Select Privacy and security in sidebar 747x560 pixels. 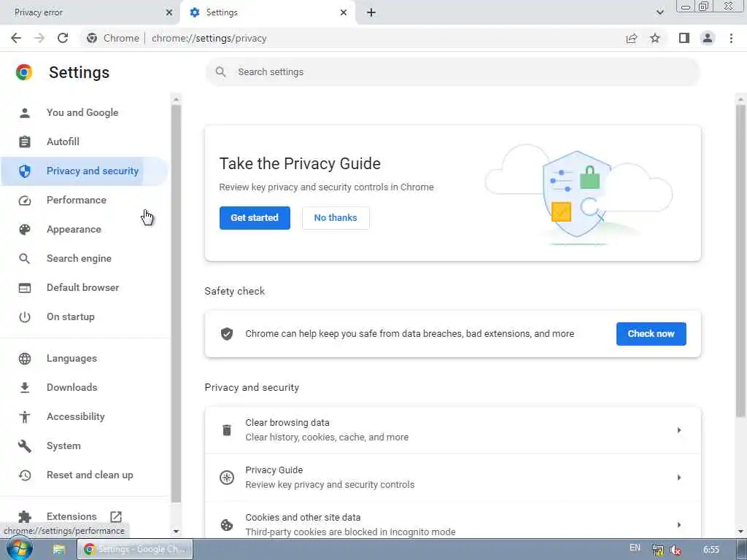point(85,171)
